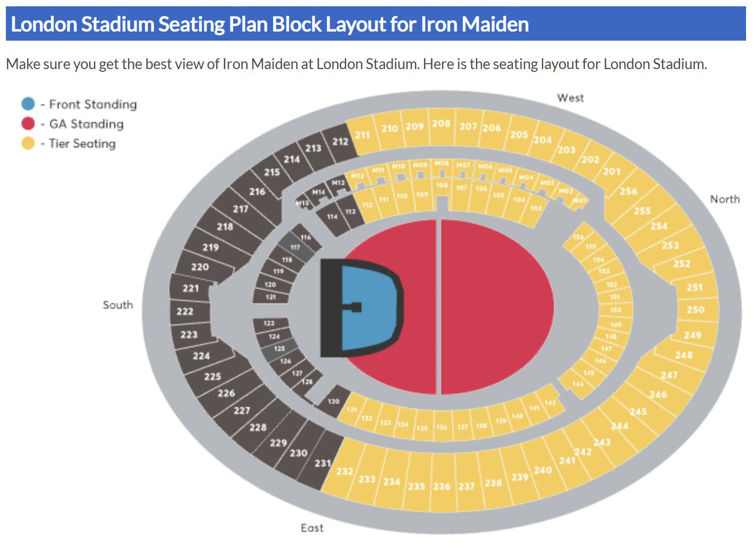Select tier block 245

click(638, 412)
